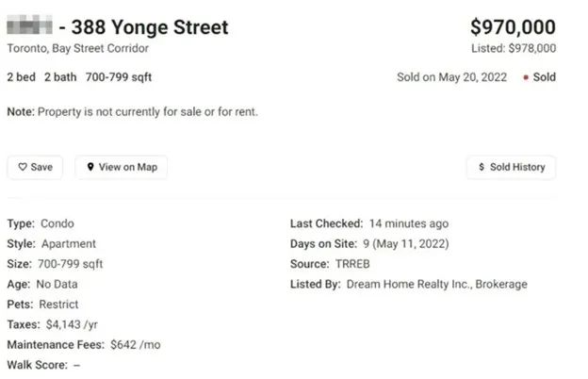Click the heart icon on Save

(23, 167)
